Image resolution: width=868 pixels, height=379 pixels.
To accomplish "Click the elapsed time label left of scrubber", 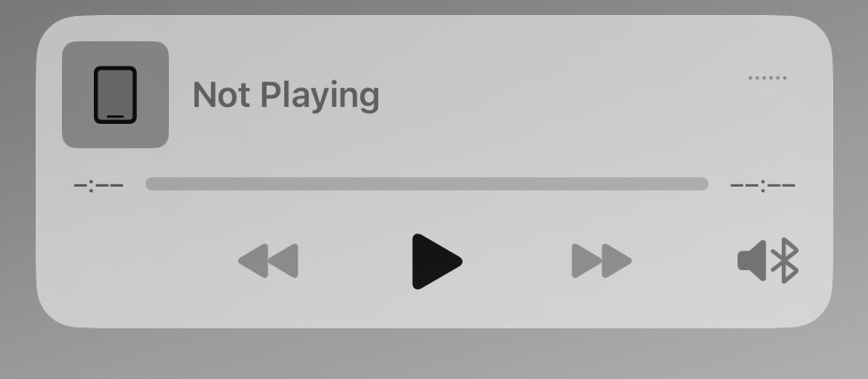I will 99,185.
